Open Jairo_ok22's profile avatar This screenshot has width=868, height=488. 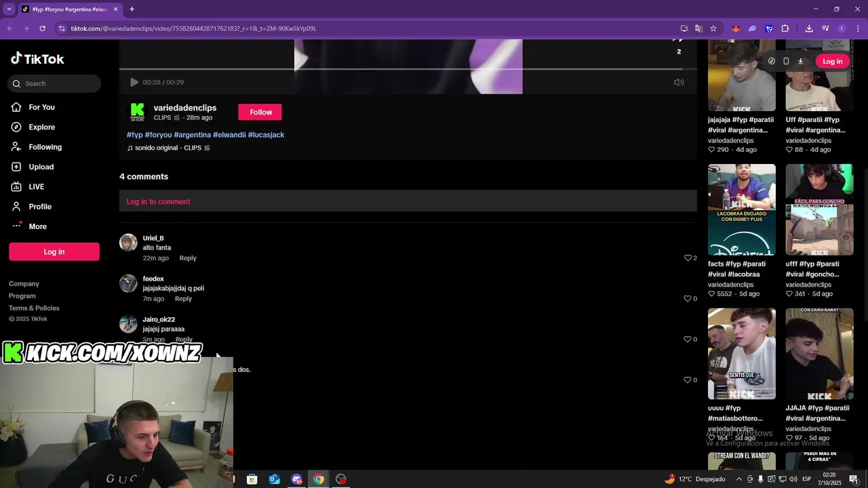[x=128, y=324]
